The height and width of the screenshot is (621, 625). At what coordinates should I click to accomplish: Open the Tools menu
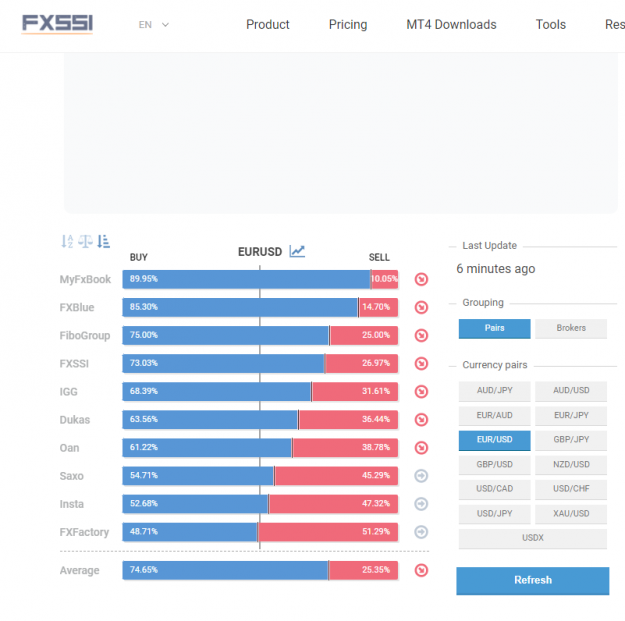click(x=550, y=24)
